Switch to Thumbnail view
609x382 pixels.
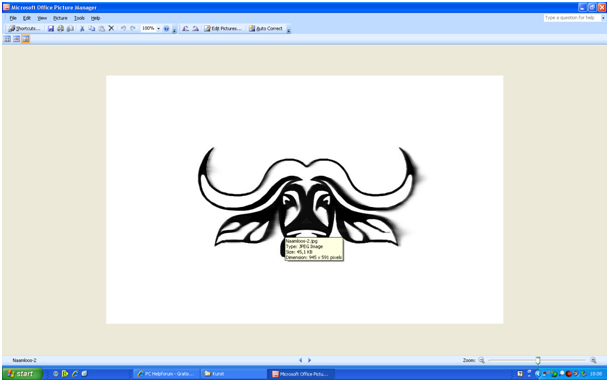[7, 39]
